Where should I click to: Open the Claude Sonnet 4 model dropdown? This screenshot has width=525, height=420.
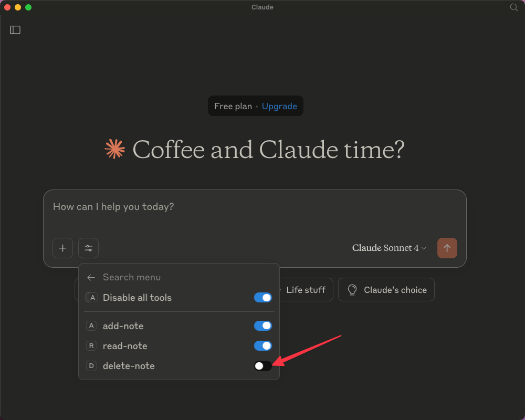390,248
